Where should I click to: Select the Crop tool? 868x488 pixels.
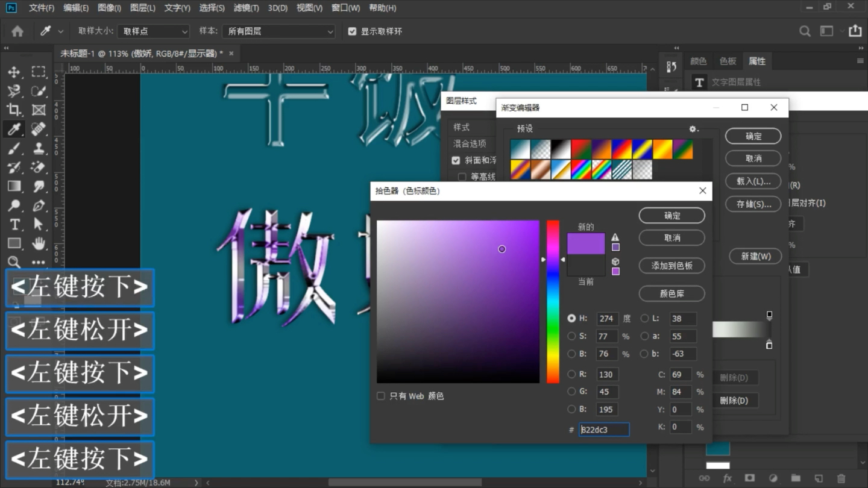pos(14,110)
